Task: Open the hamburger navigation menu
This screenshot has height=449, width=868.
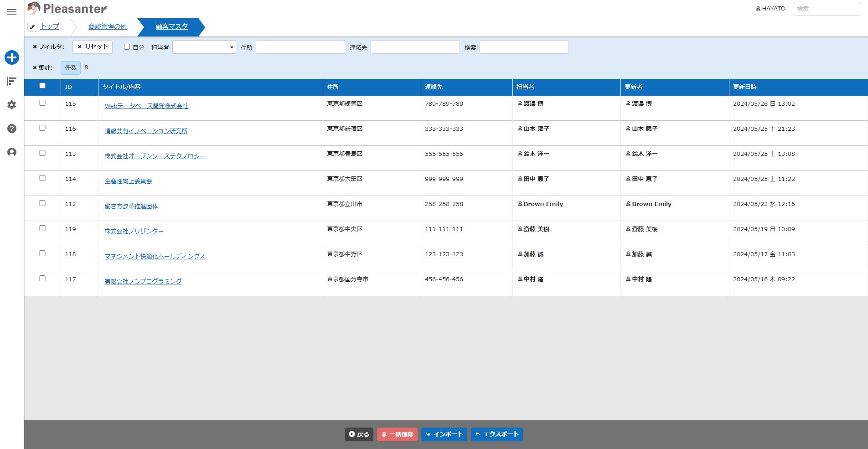Action: tap(12, 12)
